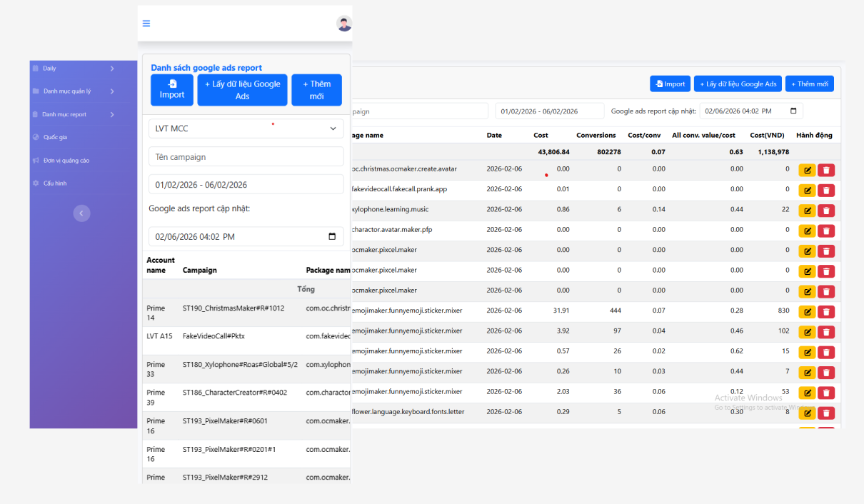Open calendar picker icon in desktop datetime field
Screen dimensions: 864x504
793,111
